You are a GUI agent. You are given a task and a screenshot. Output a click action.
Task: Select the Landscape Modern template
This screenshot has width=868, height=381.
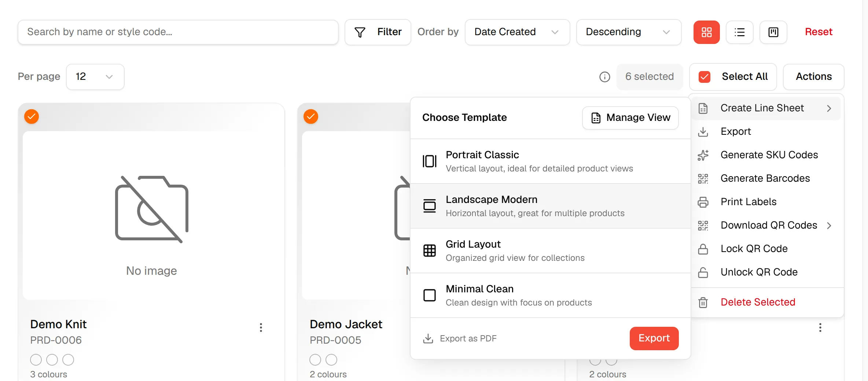click(x=551, y=206)
